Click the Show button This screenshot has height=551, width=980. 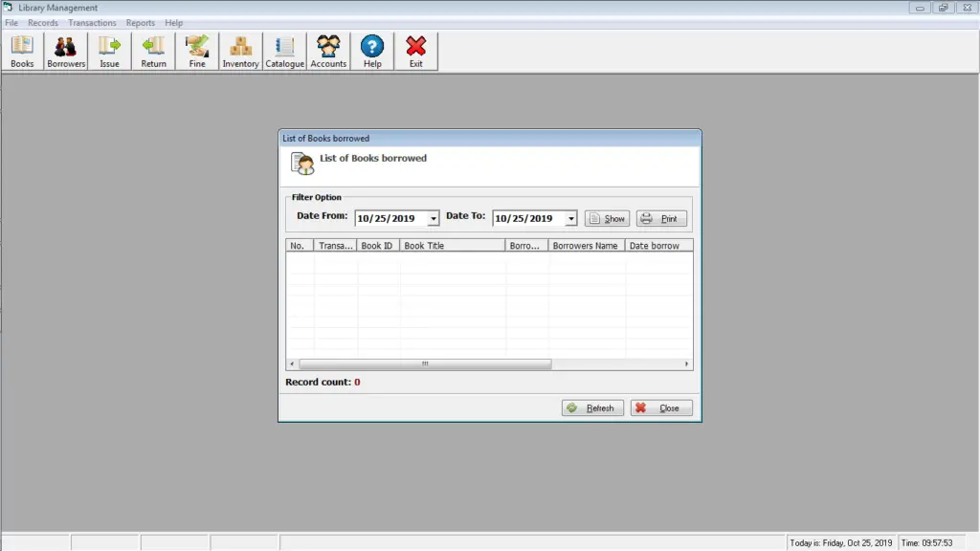607,218
